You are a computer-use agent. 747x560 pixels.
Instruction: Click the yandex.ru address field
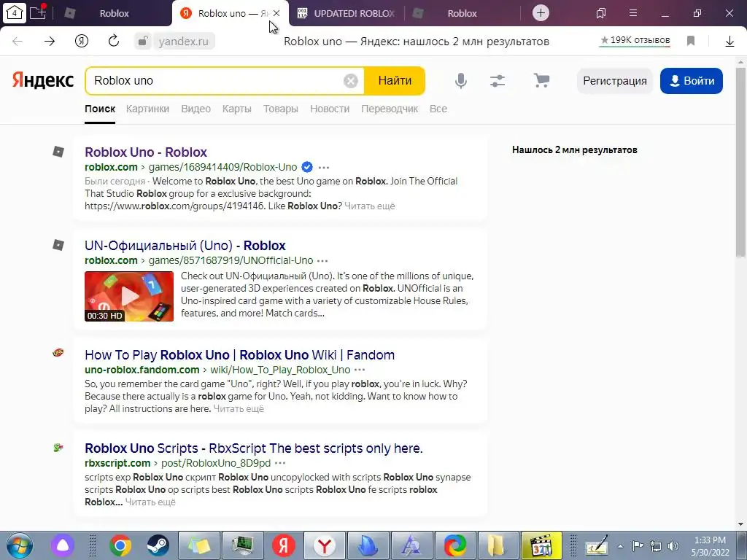tap(183, 42)
